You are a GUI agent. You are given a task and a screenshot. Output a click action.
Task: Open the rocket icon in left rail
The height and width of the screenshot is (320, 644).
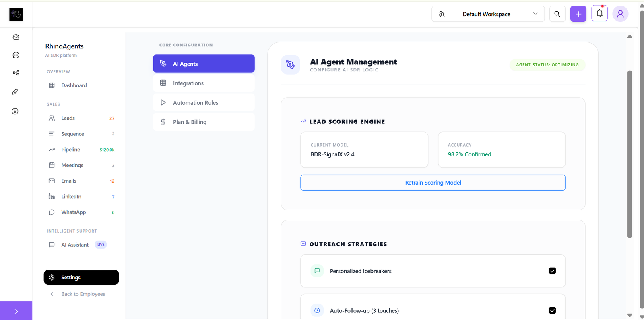(15, 92)
